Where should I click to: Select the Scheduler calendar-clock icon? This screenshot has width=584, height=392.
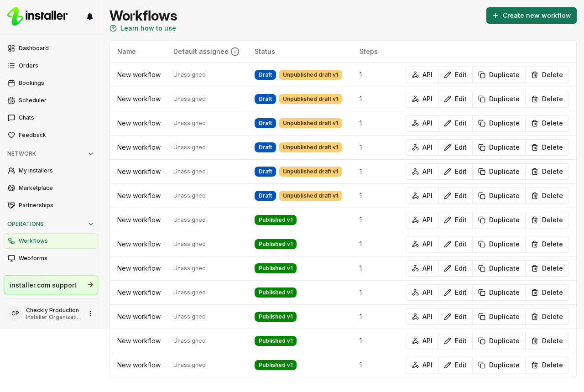pyautogui.click(x=11, y=100)
